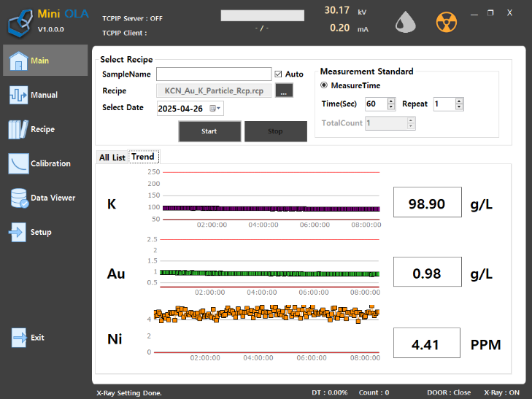Click the Exit label
Image resolution: width=532 pixels, height=399 pixels.
click(37, 337)
